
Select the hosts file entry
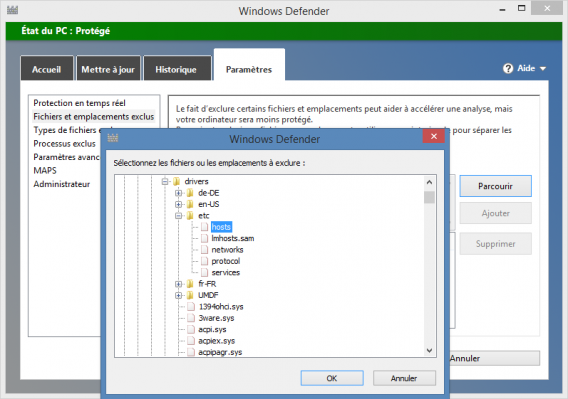pyautogui.click(x=221, y=227)
